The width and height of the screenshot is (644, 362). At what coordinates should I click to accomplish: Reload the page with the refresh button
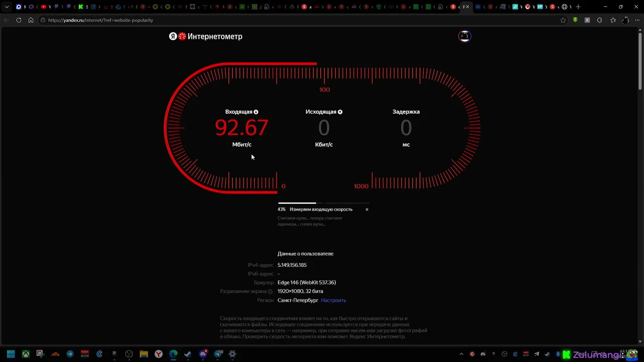click(x=19, y=20)
